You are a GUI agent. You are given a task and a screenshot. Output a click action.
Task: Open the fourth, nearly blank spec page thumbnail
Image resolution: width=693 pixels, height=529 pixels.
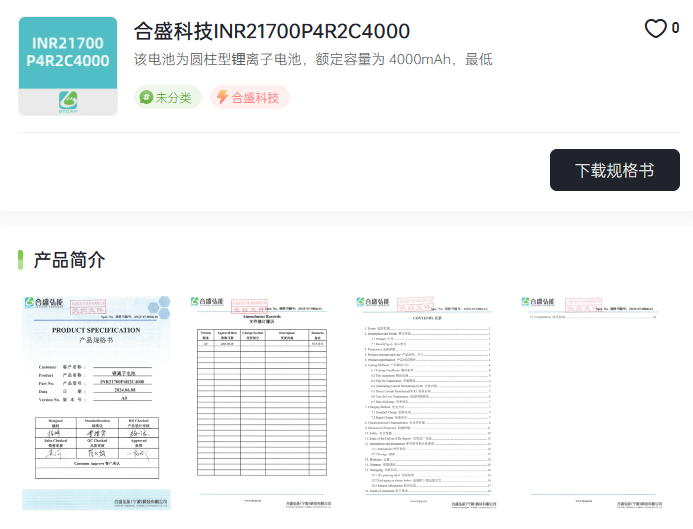593,403
